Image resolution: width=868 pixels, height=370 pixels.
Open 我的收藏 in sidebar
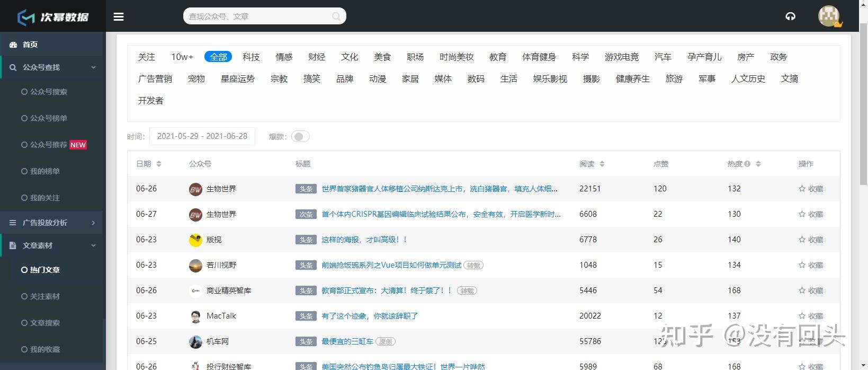click(x=40, y=349)
